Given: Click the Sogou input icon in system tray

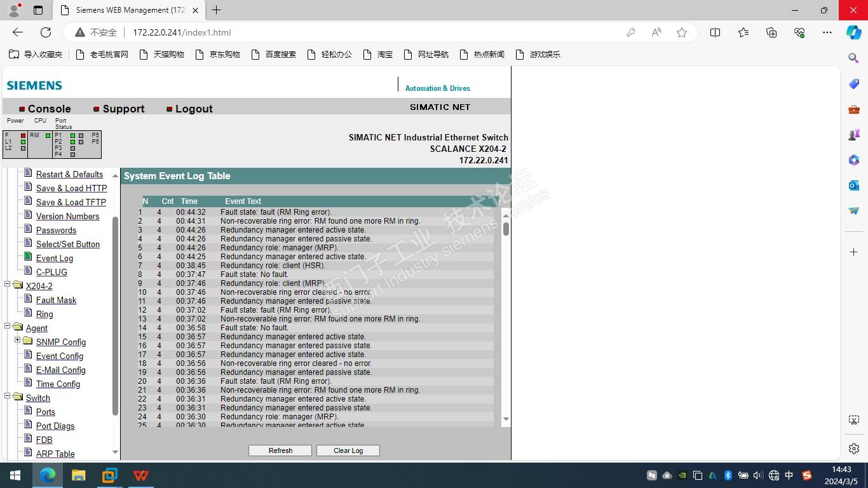Looking at the screenshot, I should coord(807,475).
